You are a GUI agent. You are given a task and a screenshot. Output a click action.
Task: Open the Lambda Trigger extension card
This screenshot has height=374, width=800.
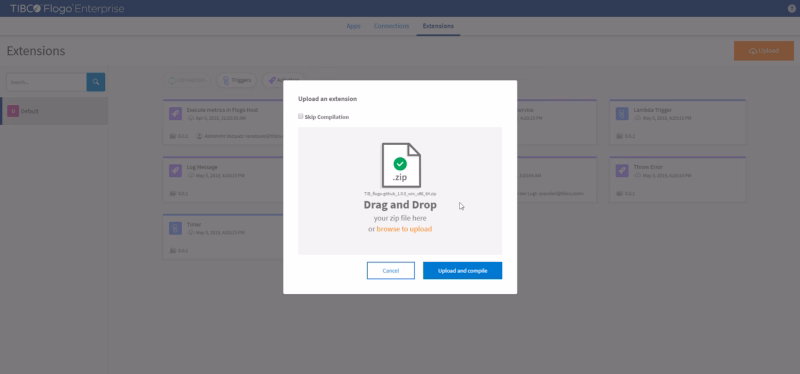coord(678,122)
